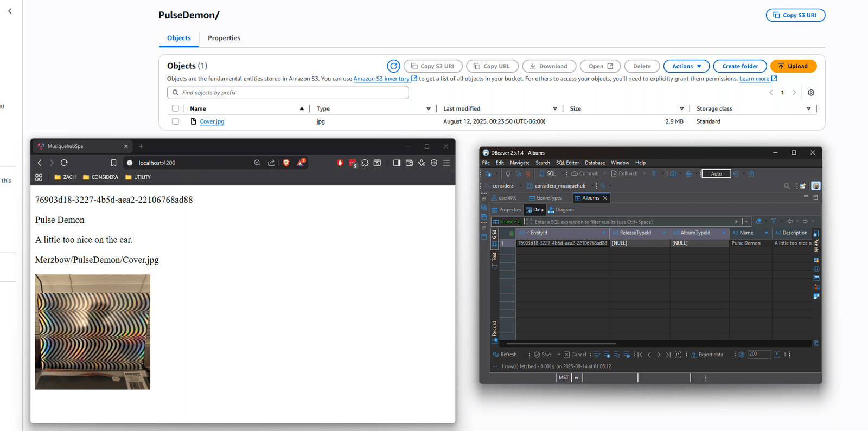The width and height of the screenshot is (868, 431).
Task: Open S3 table preferences gear
Action: [x=811, y=93]
